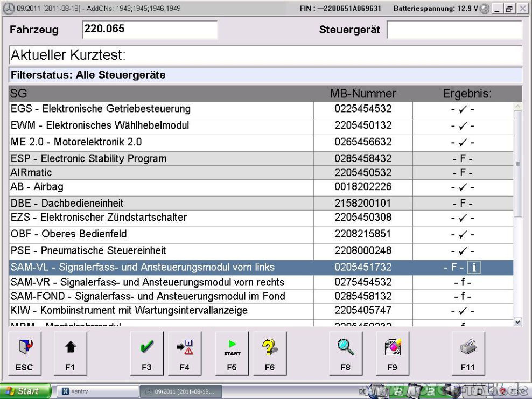Click MB-Nummer 0285458132
Image resolution: width=532 pixels, height=399 pixels.
pyautogui.click(x=363, y=296)
